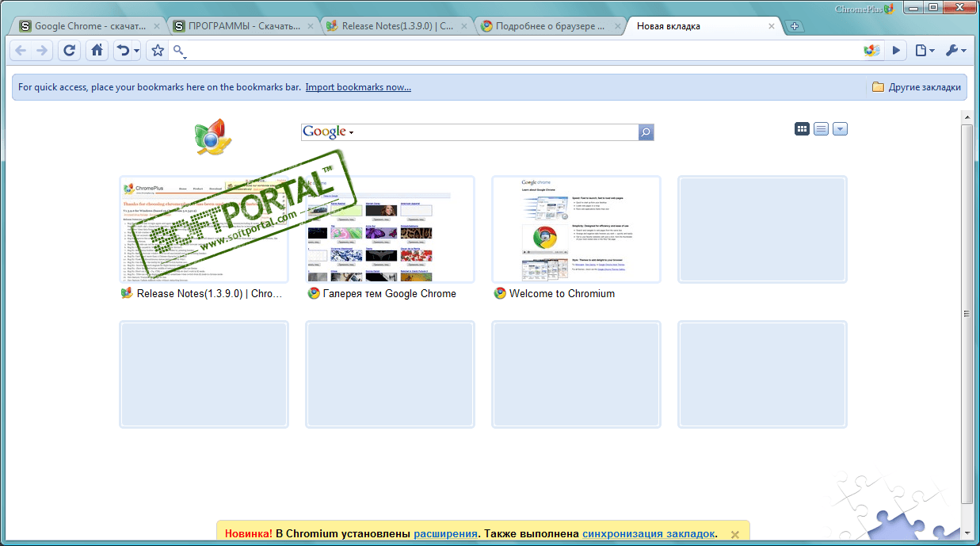
Task: Close the Подробнее о браузере tab
Action: pos(617,26)
